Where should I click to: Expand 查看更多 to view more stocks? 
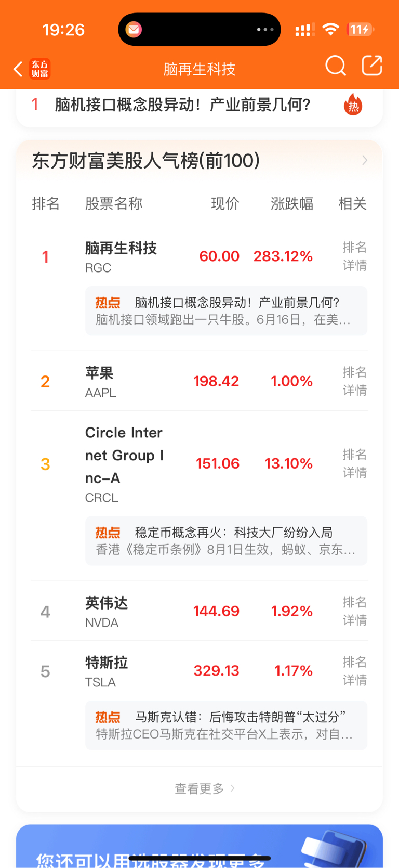[205, 788]
